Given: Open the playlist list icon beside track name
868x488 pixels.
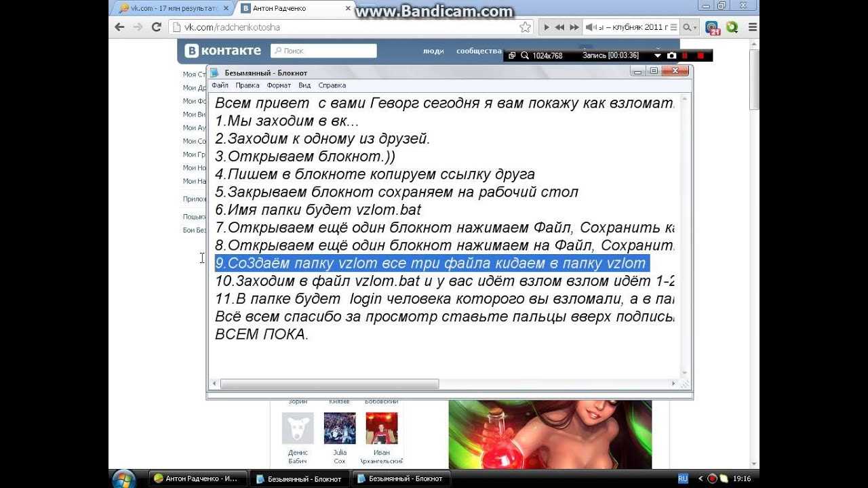Looking at the screenshot, I should click(x=675, y=27).
